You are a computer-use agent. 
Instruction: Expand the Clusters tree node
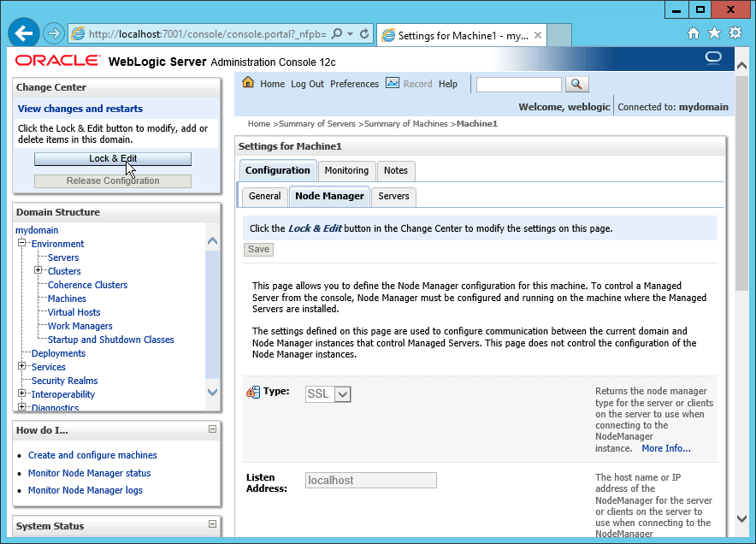[x=38, y=271]
